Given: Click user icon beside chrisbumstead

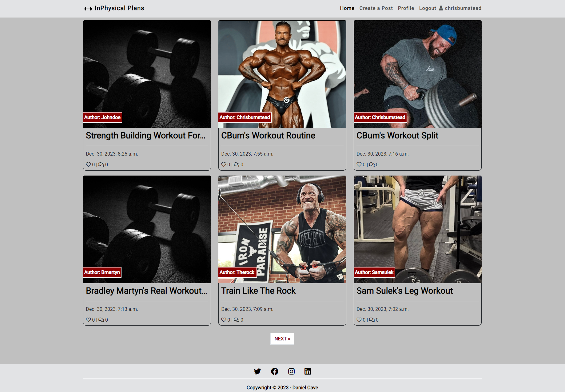Looking at the screenshot, I should (x=441, y=8).
